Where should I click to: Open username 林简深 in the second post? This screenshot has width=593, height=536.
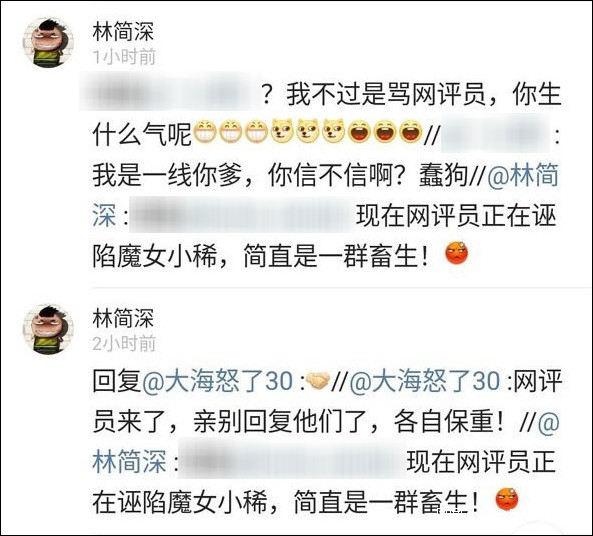pos(123,318)
